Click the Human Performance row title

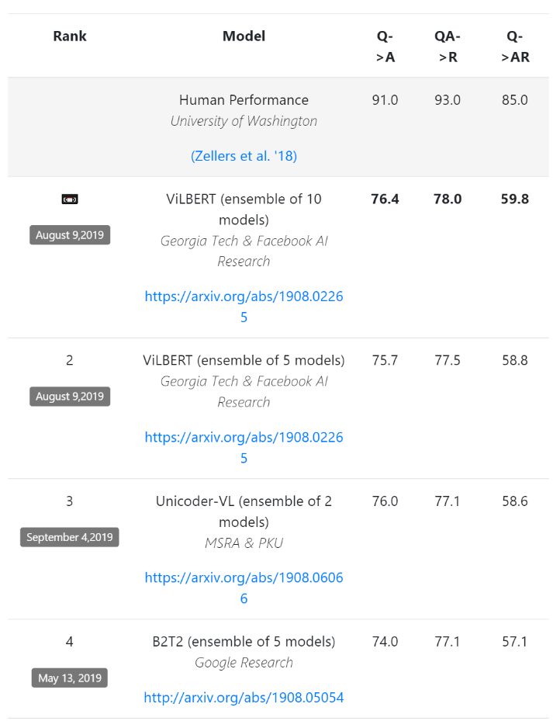[x=244, y=100]
